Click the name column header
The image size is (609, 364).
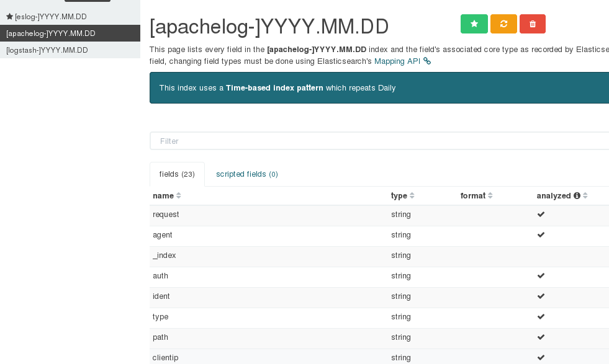click(163, 195)
